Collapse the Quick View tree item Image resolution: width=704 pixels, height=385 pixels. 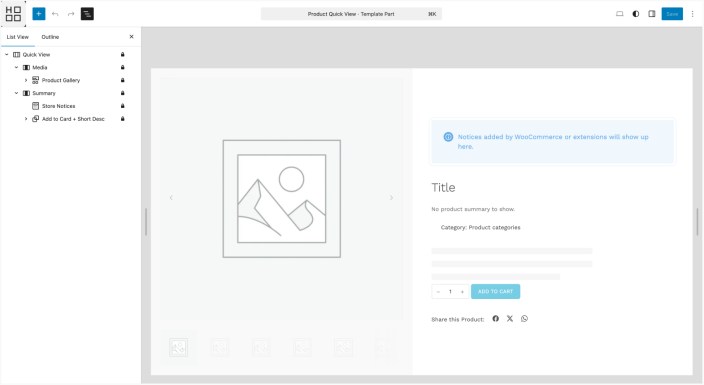7,54
